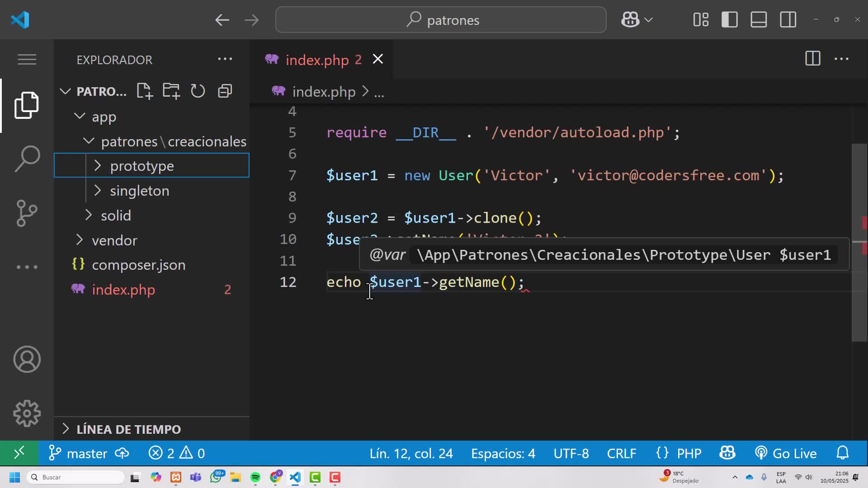Open WhatsApp from the taskbar
The width and height of the screenshot is (868, 488).
coord(217,477)
